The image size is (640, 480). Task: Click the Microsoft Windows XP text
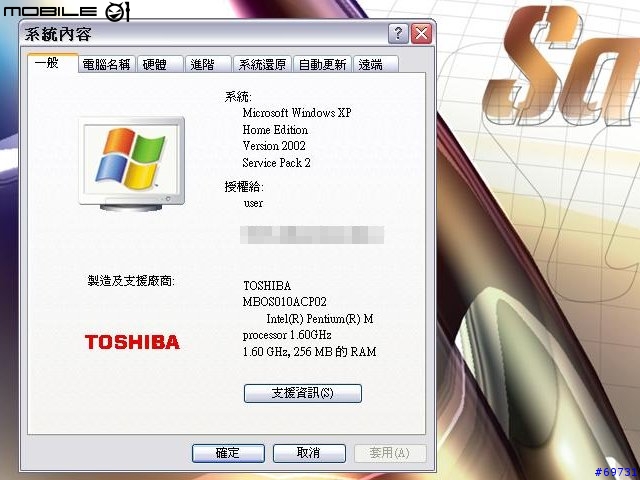point(297,113)
